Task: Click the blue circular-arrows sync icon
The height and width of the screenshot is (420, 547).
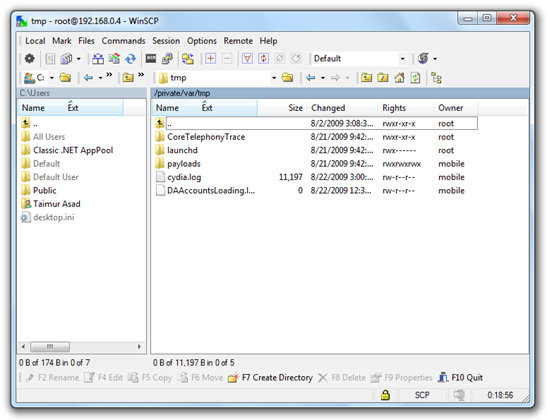Action: pyautogui.click(x=131, y=59)
